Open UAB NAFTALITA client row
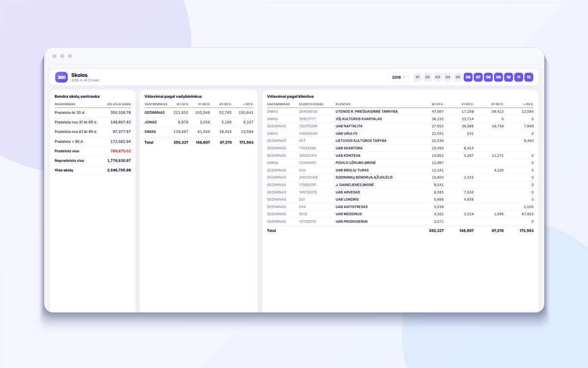 400,126
